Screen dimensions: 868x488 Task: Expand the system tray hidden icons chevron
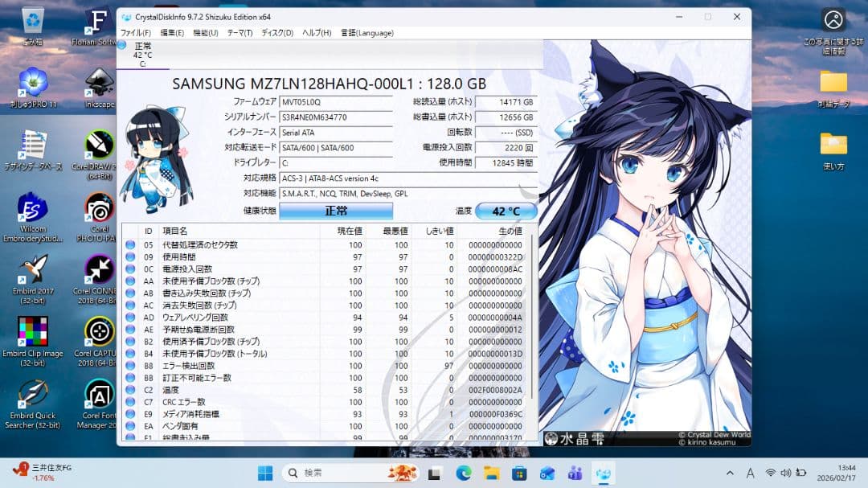tap(730, 473)
